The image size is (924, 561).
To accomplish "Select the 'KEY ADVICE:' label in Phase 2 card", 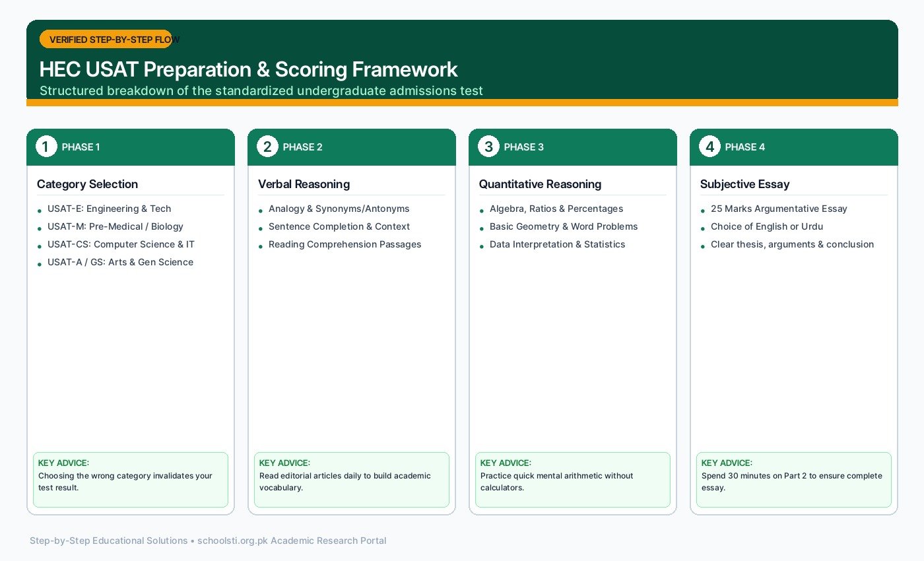I will [284, 463].
